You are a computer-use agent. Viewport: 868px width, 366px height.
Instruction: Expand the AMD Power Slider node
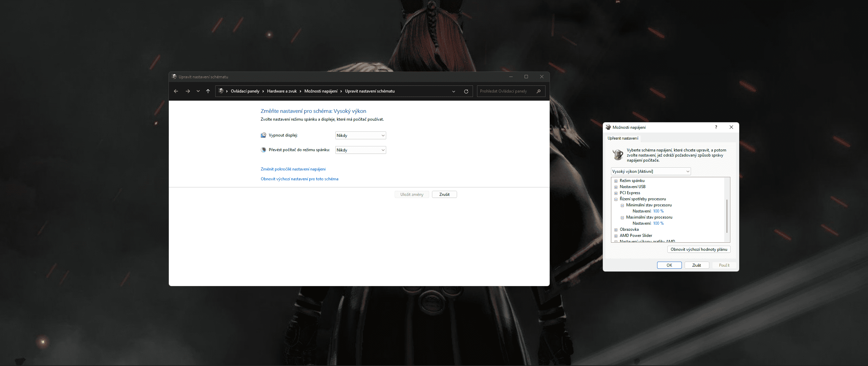pos(616,236)
